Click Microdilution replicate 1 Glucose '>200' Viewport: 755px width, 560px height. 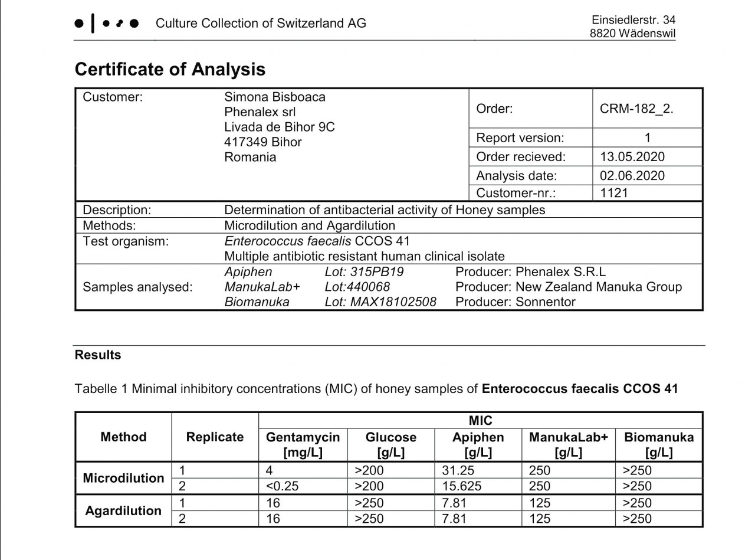[369, 471]
